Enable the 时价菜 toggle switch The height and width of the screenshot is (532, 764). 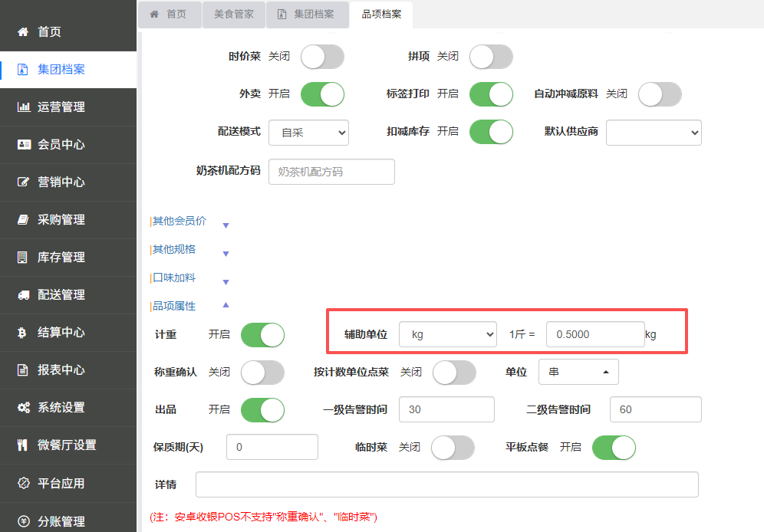[323, 57]
